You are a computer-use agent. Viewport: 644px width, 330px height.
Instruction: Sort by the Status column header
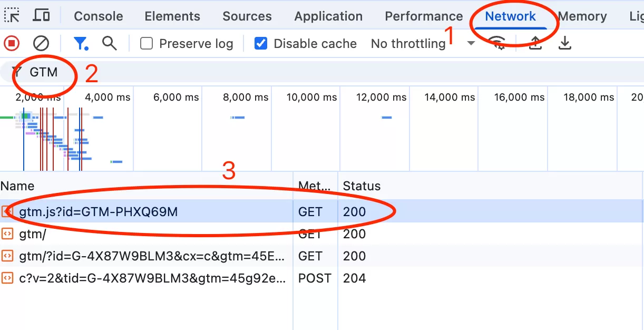[x=490, y=186]
